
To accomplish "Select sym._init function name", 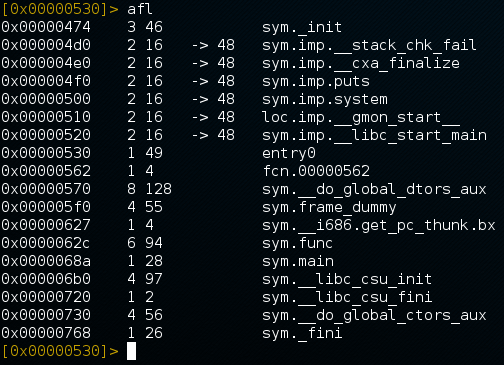I will click(302, 27).
